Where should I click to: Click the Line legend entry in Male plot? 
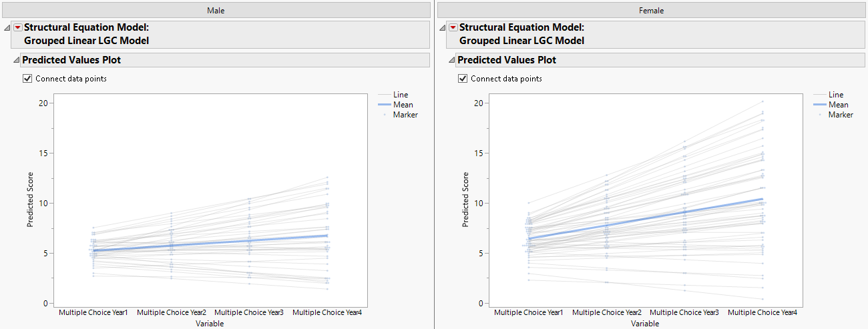[x=401, y=95]
